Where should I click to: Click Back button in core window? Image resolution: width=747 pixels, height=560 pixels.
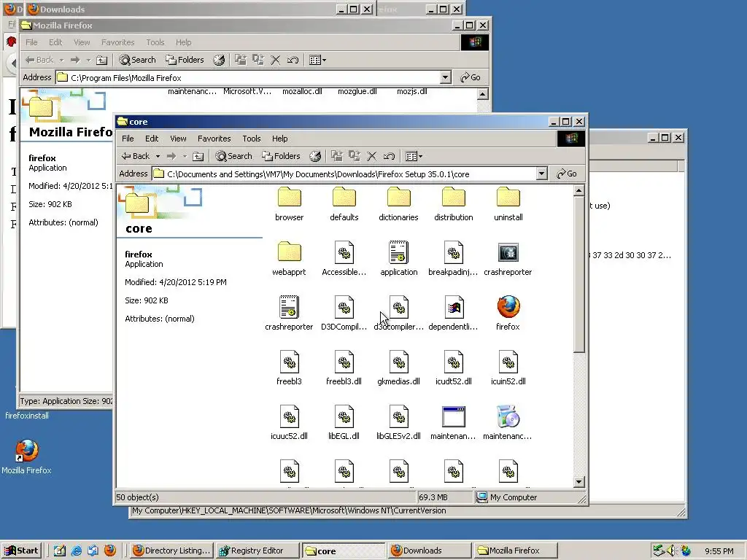[136, 156]
